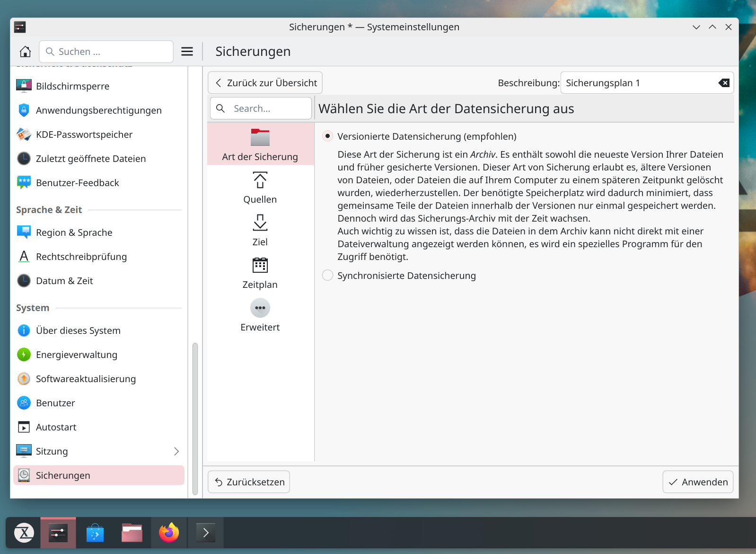Switch to the Ziel page
756x554 pixels.
(x=260, y=230)
